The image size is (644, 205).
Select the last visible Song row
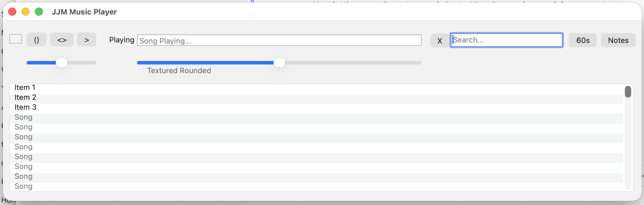(x=24, y=186)
